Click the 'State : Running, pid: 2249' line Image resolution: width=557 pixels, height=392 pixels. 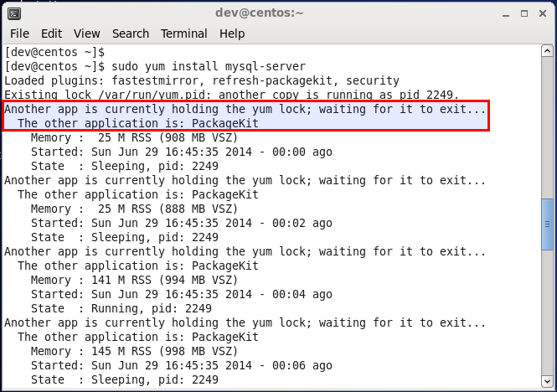pyautogui.click(x=121, y=308)
